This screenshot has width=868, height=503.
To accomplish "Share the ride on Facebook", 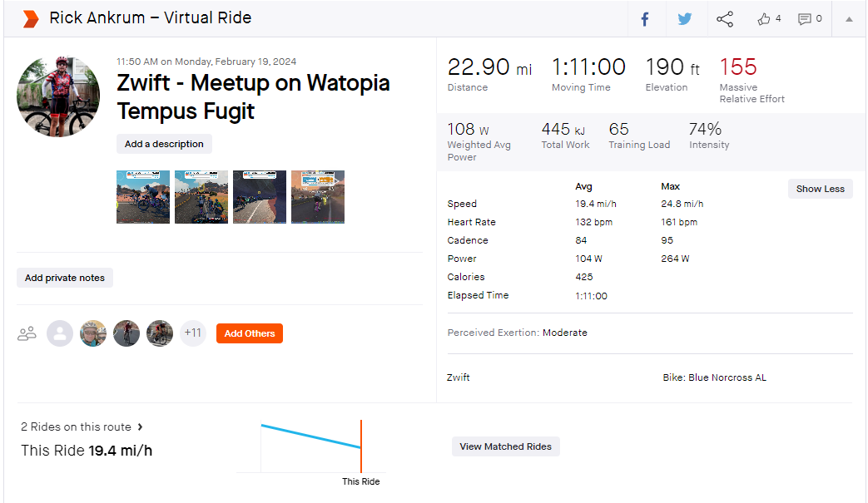I will point(645,19).
